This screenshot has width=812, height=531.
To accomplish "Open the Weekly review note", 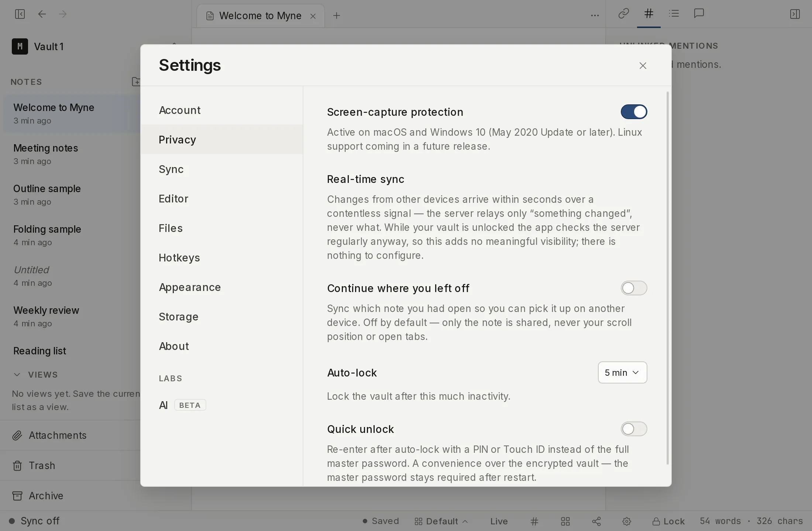I will click(x=72, y=316).
